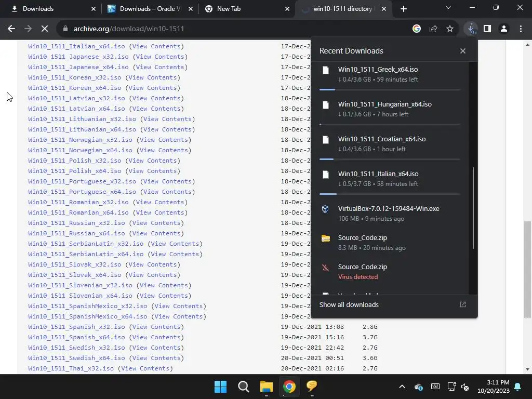Open Win10_1511_Russian_x64.iso link
Viewport: 532px width, 399px height.
(76, 233)
